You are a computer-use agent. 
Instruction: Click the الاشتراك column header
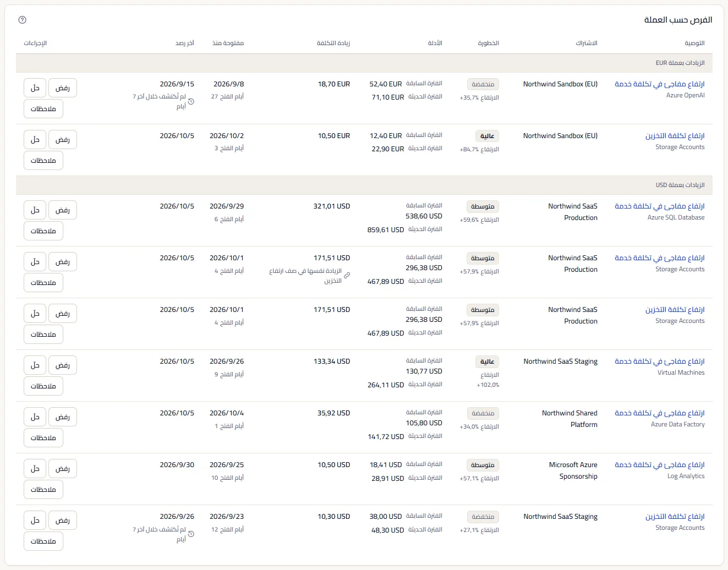coord(587,43)
